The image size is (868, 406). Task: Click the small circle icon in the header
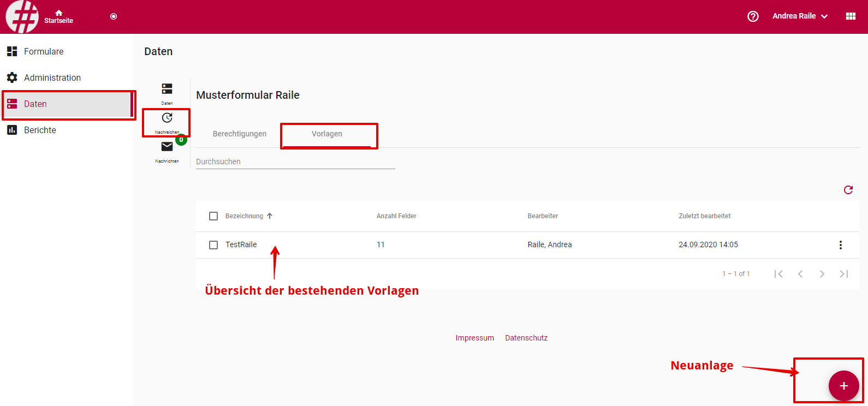114,16
